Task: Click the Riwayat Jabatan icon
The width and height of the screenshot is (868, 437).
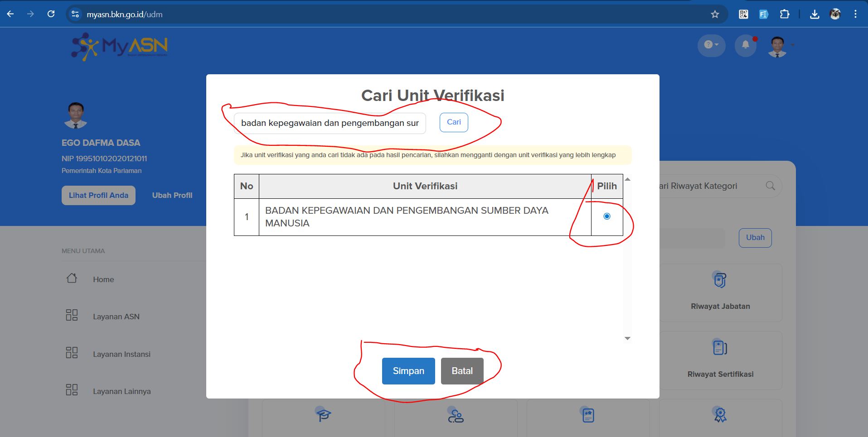Action: click(720, 280)
